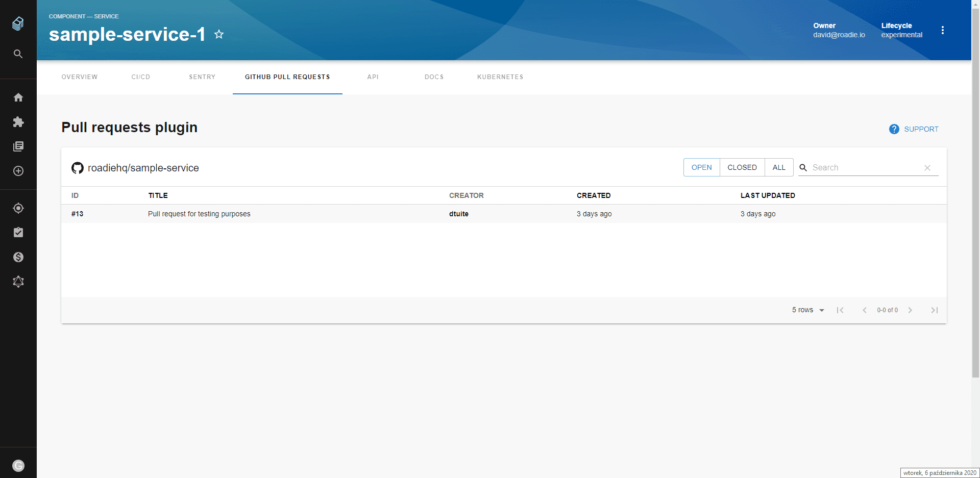Switch to the Kubernetes tab

pyautogui.click(x=500, y=77)
